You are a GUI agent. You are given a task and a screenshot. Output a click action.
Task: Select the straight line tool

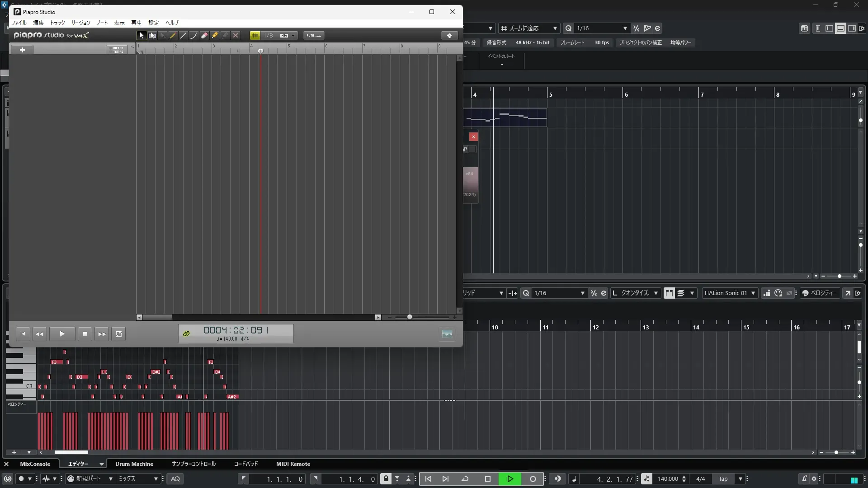tap(183, 35)
